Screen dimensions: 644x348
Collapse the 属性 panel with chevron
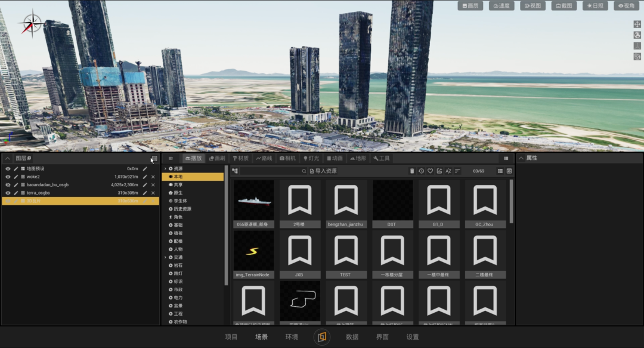(x=521, y=158)
